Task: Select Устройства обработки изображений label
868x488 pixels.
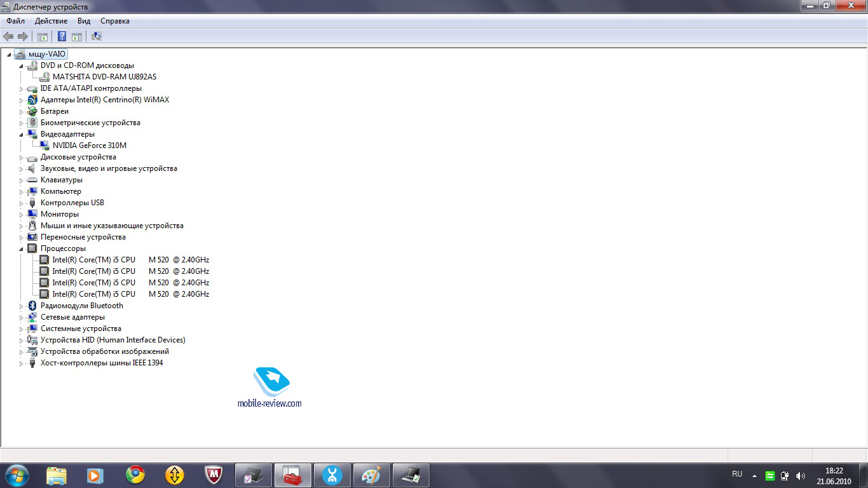Action: (105, 351)
